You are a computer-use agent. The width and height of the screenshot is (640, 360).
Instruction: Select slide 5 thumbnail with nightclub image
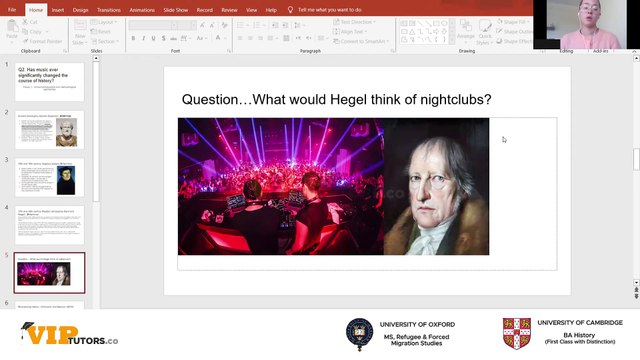(x=49, y=273)
